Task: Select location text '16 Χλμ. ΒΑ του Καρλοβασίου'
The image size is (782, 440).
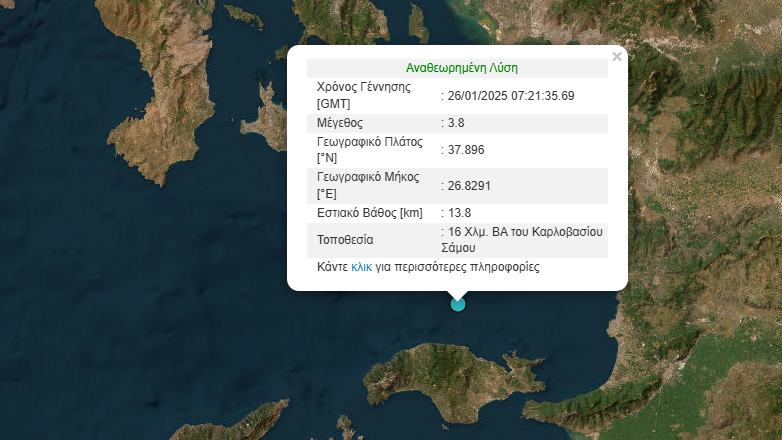Action: pos(525,232)
